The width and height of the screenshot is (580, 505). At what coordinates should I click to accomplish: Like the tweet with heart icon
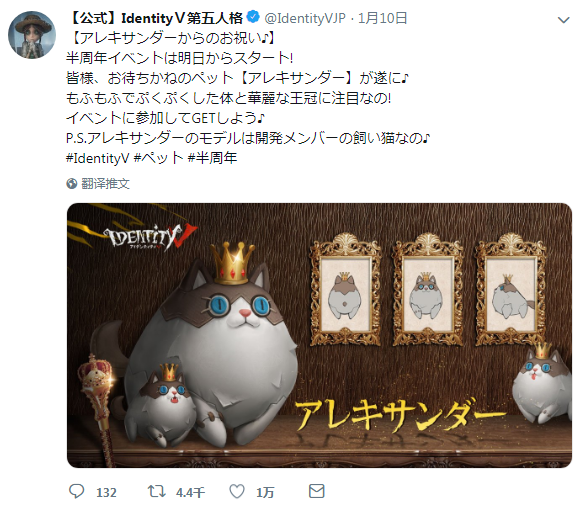237,491
